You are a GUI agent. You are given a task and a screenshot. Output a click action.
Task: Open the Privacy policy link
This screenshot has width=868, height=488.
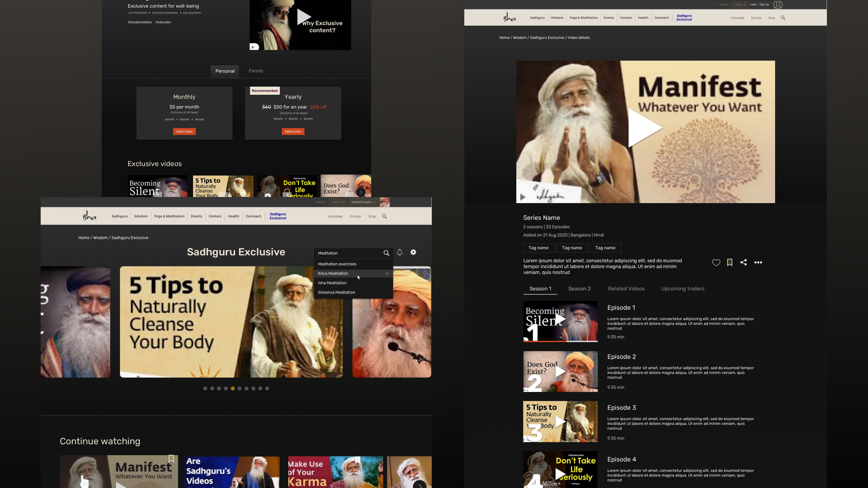coord(163,22)
